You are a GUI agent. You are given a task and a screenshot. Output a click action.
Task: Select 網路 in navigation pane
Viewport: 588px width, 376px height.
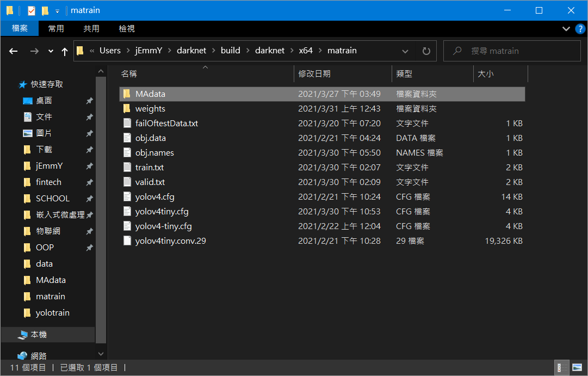click(39, 355)
